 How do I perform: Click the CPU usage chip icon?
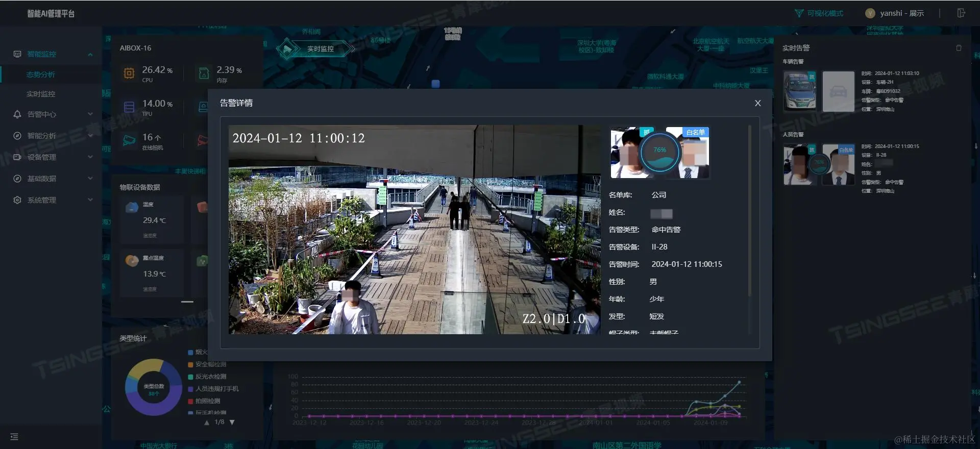point(129,73)
